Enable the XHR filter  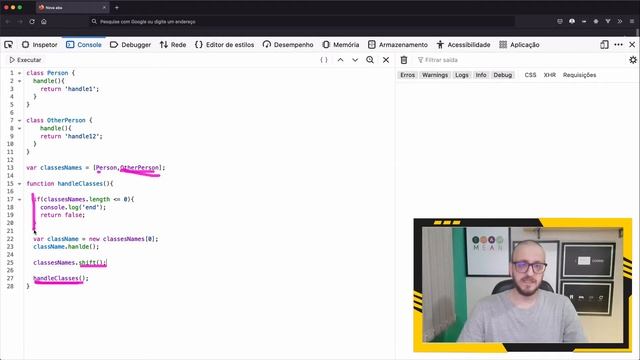[549, 75]
